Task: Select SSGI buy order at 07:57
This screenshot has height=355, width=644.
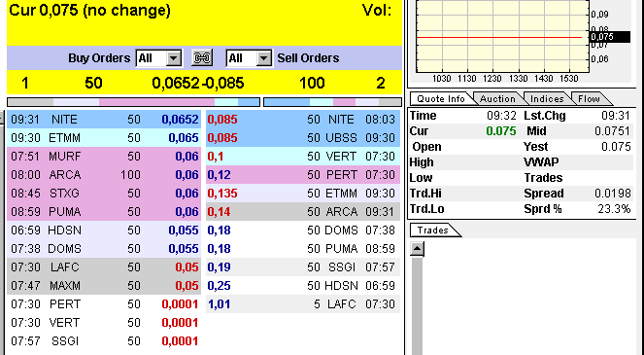Action: [x=104, y=341]
